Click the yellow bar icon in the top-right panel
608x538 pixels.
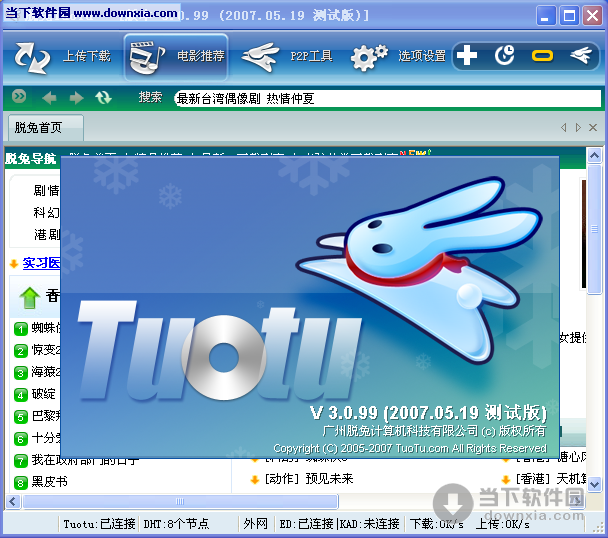click(x=542, y=56)
